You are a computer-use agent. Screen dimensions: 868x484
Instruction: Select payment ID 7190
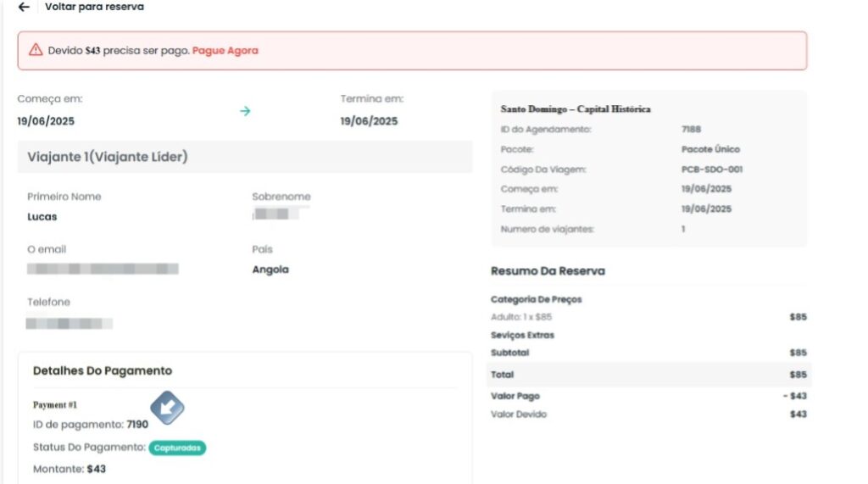coord(137,425)
